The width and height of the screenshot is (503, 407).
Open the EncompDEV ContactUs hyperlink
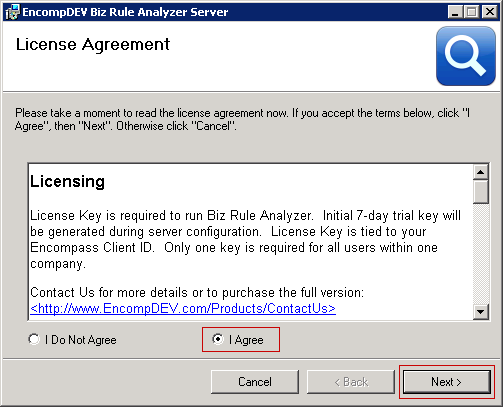(x=183, y=308)
